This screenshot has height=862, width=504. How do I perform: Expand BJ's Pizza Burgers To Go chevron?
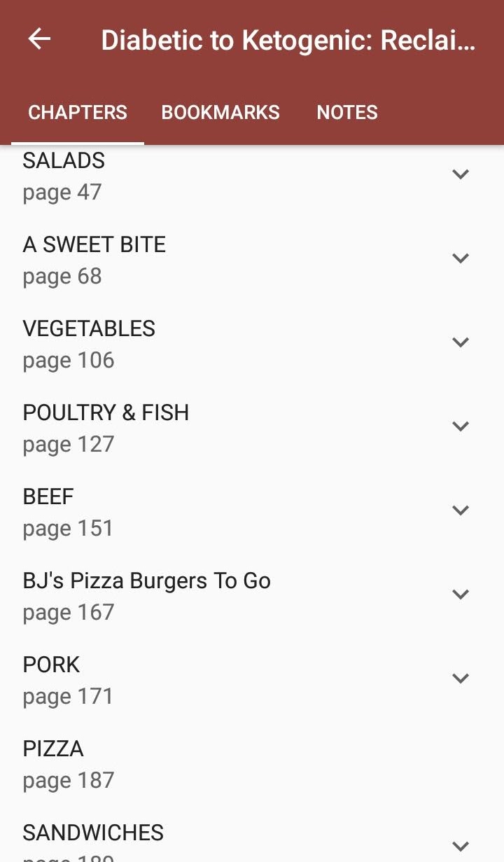click(x=460, y=595)
